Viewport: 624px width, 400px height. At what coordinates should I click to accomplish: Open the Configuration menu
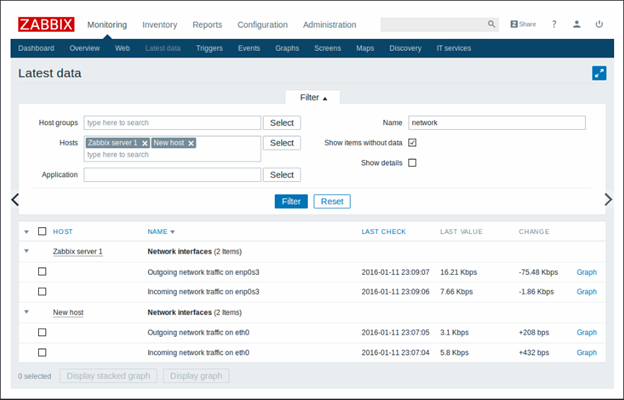point(263,25)
